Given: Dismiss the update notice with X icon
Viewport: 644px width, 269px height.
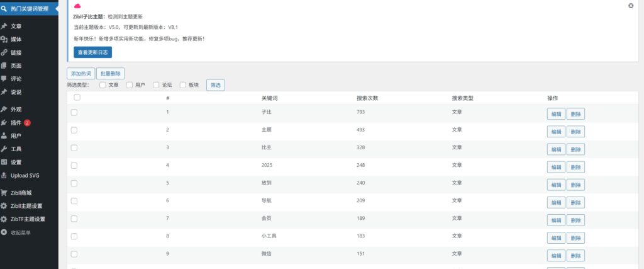Looking at the screenshot, I should coord(631,5).
